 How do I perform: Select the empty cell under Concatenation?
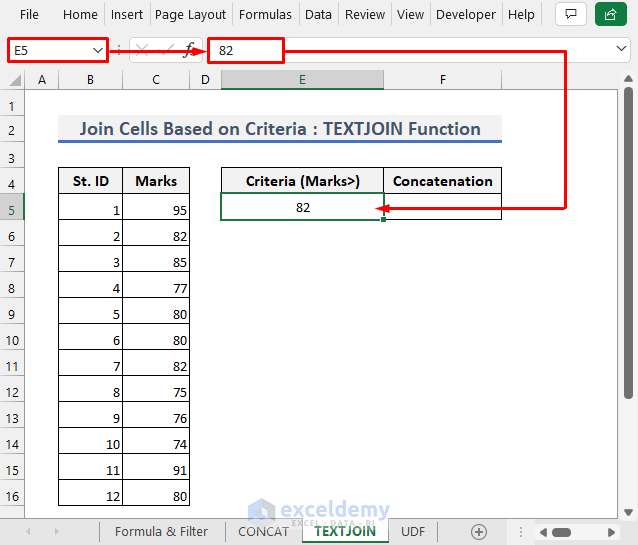pyautogui.click(x=443, y=207)
